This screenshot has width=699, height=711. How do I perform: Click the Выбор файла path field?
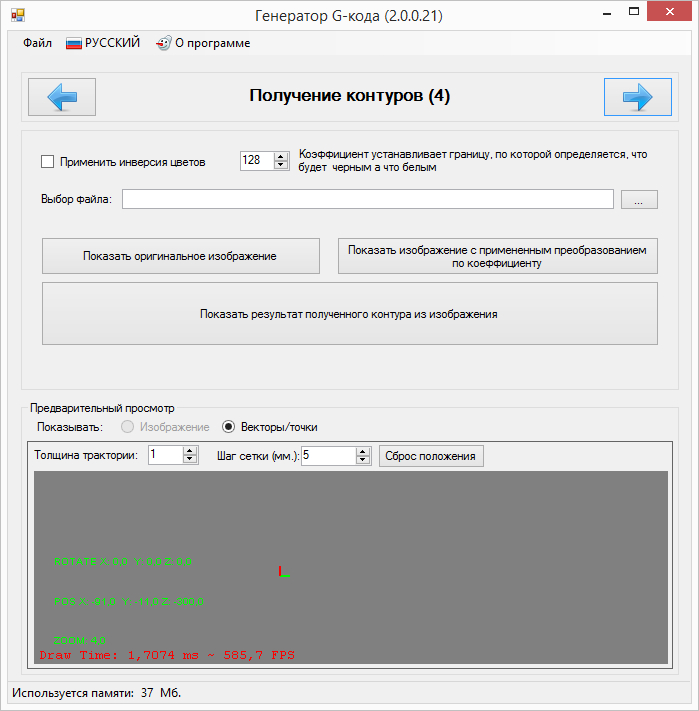tap(368, 200)
